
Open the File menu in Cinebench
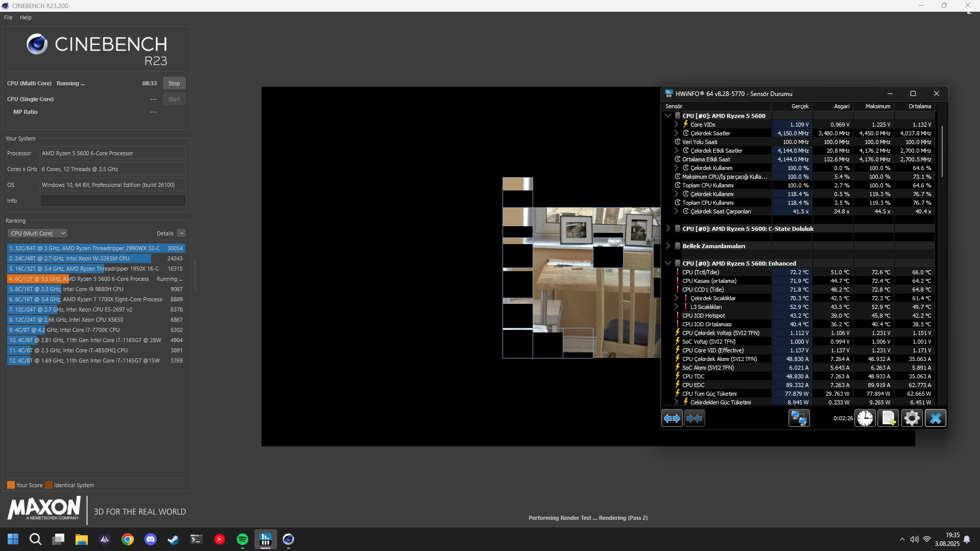(x=8, y=17)
